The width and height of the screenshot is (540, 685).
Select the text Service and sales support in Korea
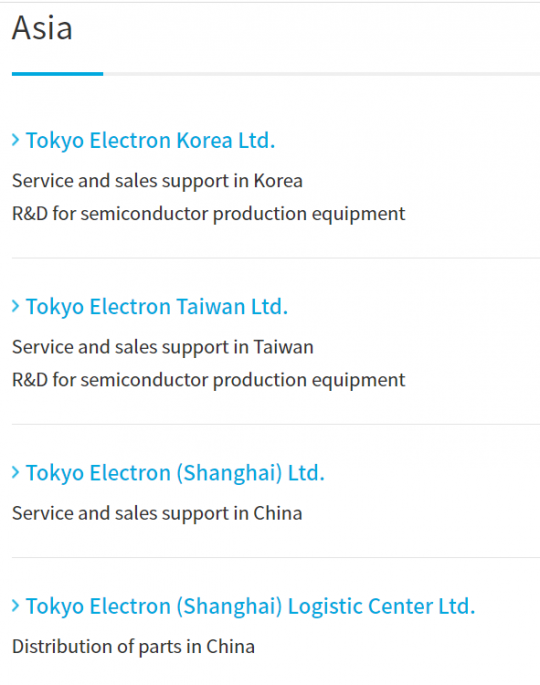coord(157,181)
